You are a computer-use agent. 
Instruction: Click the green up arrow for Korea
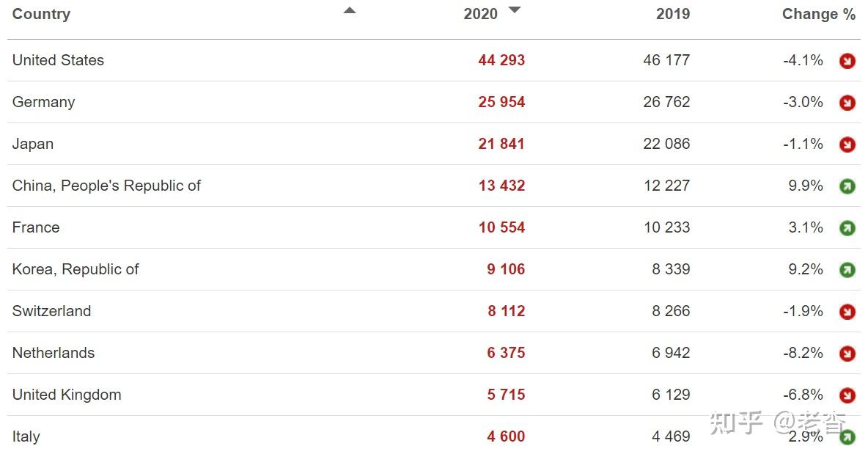pyautogui.click(x=847, y=270)
